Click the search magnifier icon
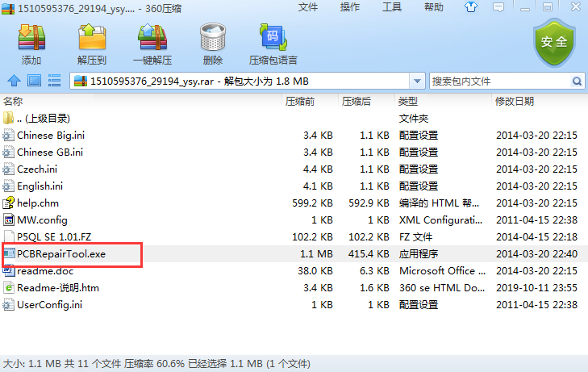Viewport: 588px width, 372px height. pos(577,81)
